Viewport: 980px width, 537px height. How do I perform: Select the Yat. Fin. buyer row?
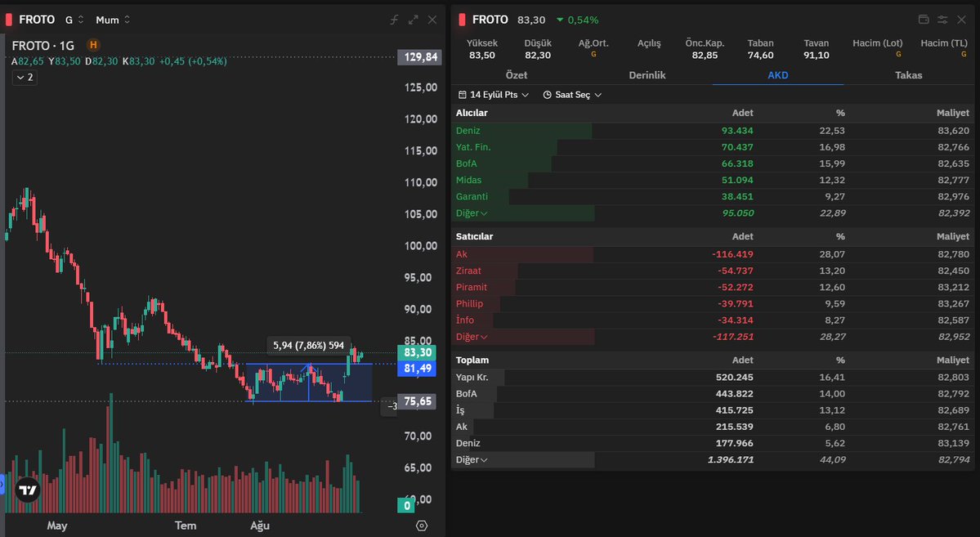click(x=713, y=147)
